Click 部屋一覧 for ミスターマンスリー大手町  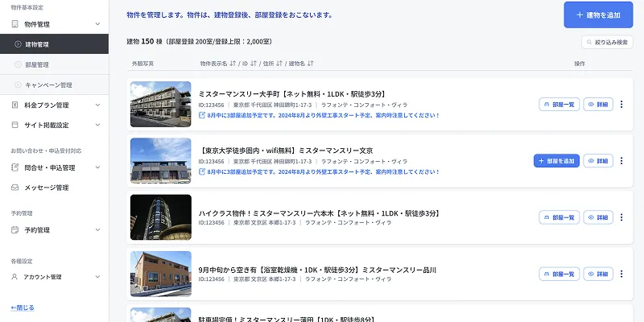pyautogui.click(x=559, y=105)
